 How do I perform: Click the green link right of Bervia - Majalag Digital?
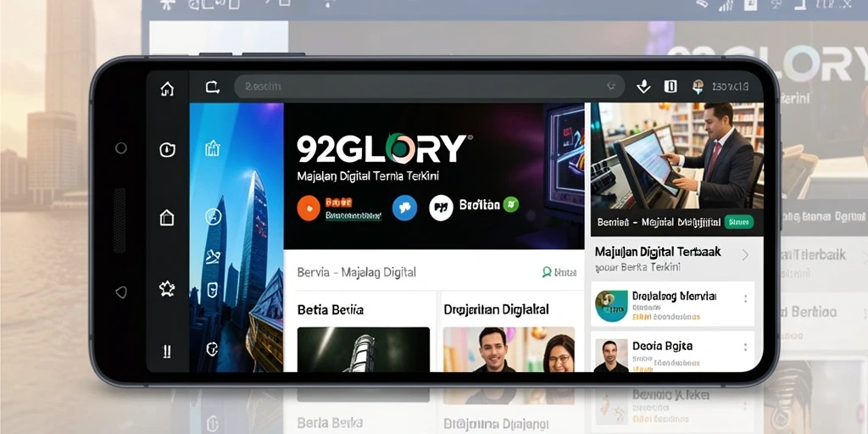click(559, 272)
